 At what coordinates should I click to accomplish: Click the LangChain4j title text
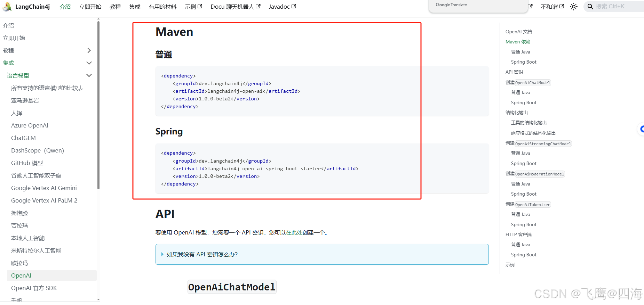33,7
